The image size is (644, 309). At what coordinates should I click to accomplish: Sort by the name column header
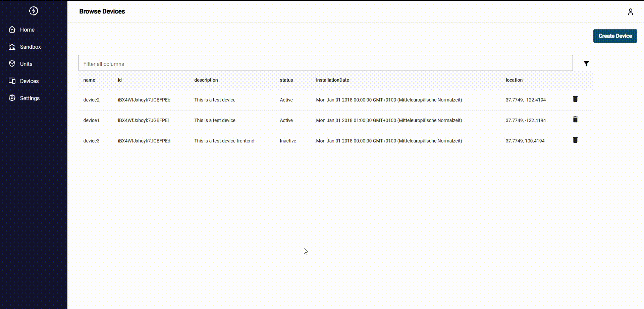[89, 80]
